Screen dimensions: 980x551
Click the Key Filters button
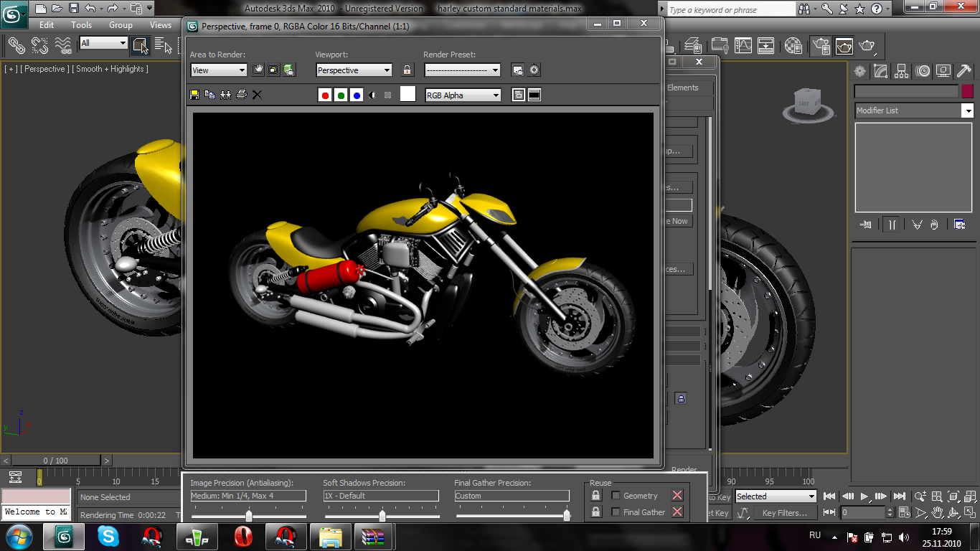784,513
